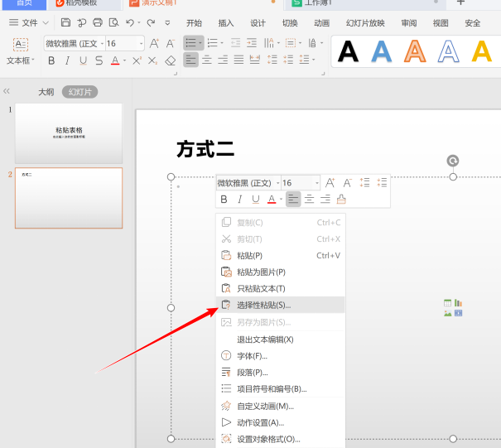Click numbered list button in ribbon

point(213,43)
